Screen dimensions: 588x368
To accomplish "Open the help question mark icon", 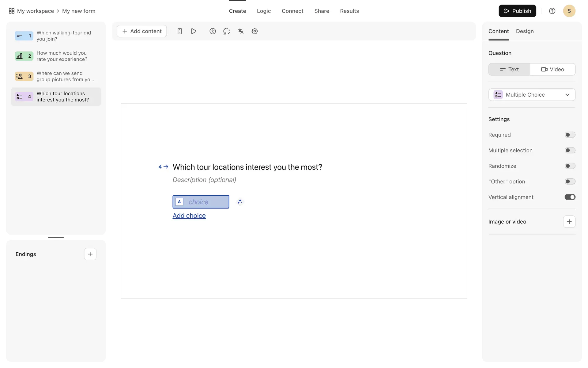I will (x=552, y=11).
